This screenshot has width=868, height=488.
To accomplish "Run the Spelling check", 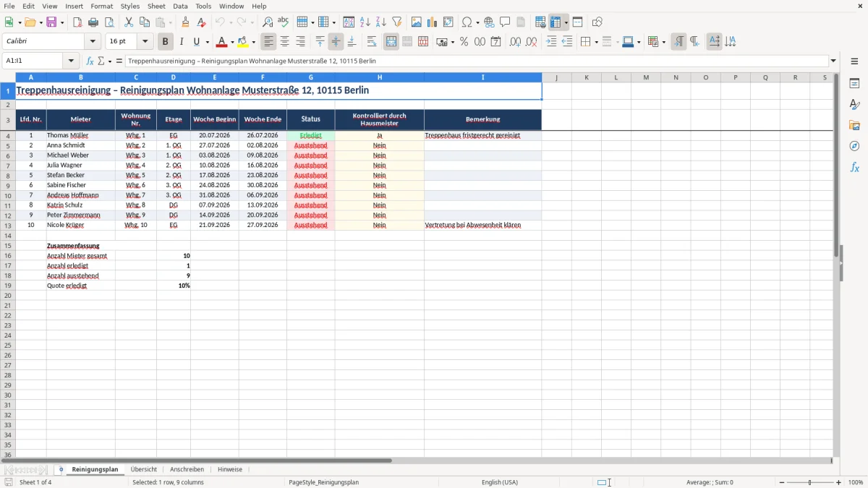I will tap(284, 22).
